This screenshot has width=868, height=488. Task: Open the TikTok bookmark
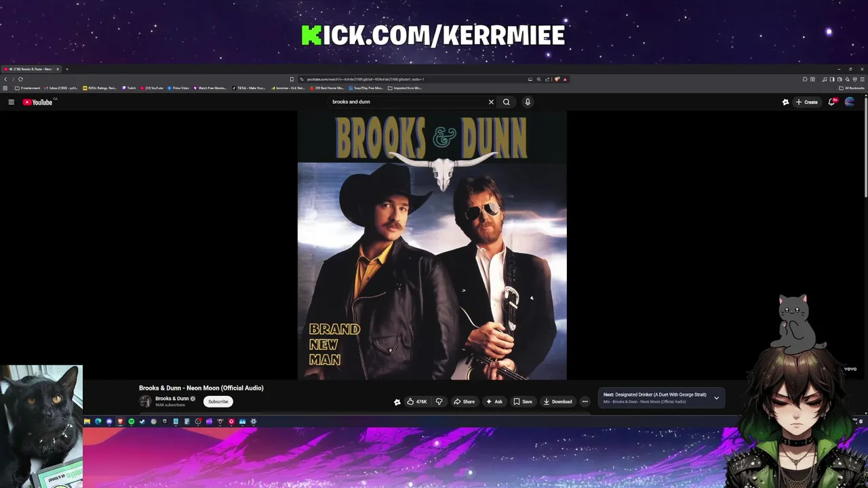(x=248, y=88)
